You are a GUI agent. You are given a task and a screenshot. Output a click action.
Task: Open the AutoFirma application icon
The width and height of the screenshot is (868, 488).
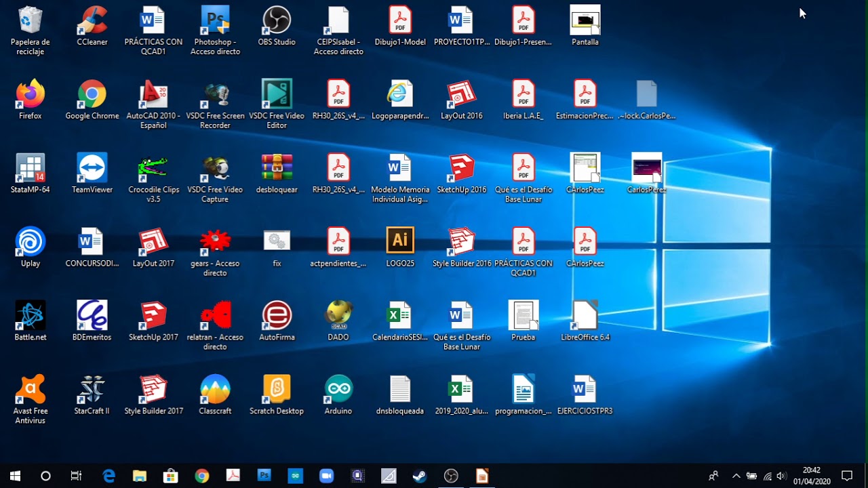pos(277,316)
